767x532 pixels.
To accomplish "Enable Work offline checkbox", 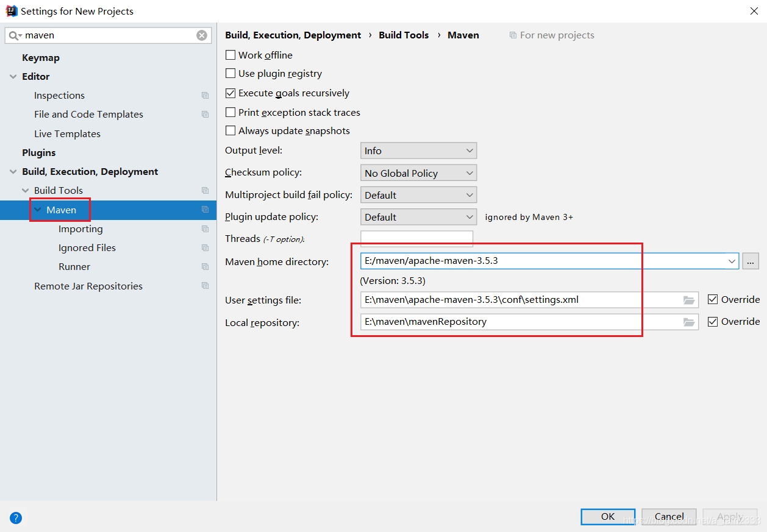I will point(230,55).
